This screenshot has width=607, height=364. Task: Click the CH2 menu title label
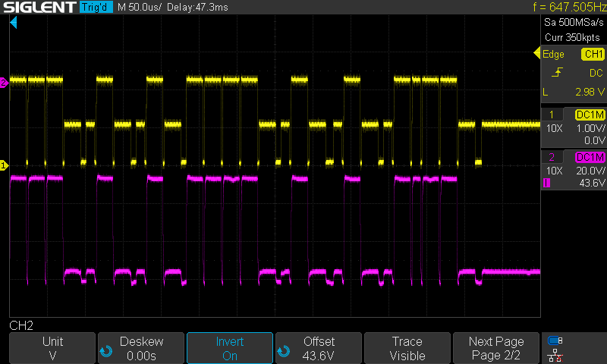[21, 325]
